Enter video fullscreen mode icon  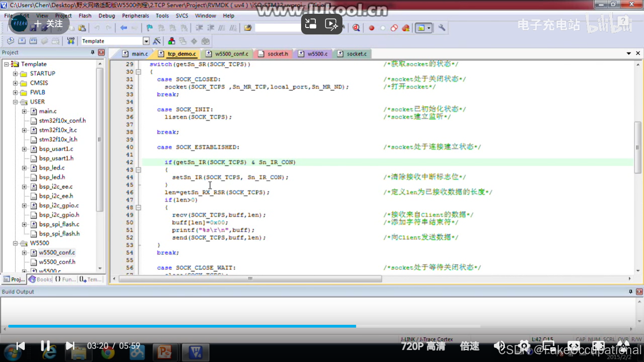point(598,345)
